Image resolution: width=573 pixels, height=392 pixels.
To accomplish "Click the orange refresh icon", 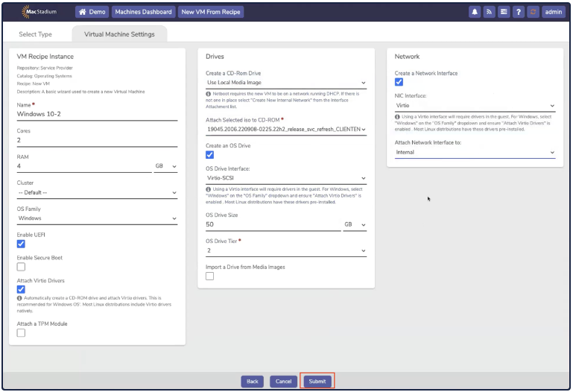I will point(533,12).
